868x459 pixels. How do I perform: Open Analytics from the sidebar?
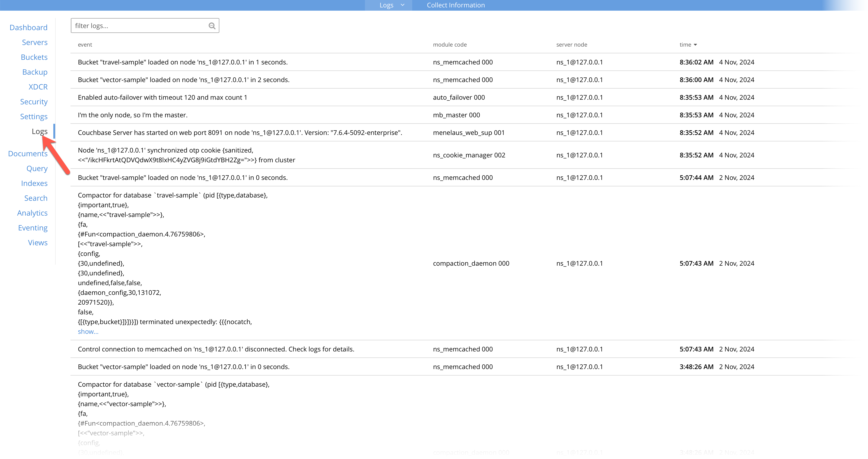32,213
